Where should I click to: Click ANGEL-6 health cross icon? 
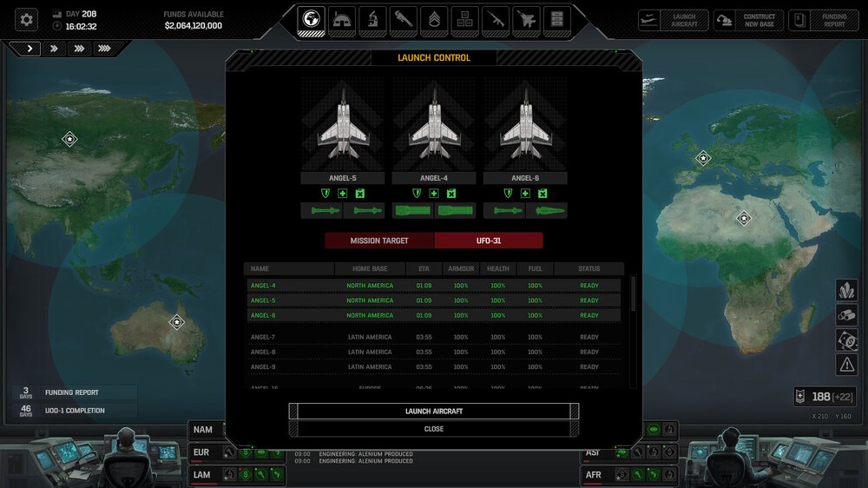point(525,194)
